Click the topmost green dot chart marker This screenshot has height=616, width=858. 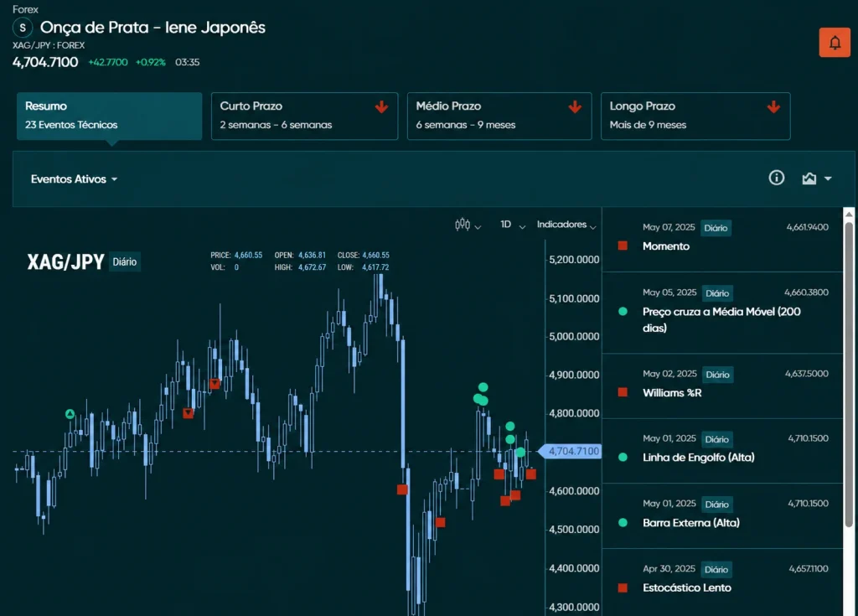pyautogui.click(x=483, y=387)
